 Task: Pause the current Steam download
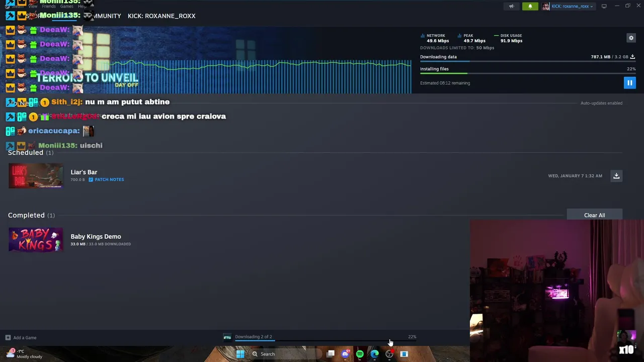[629, 83]
